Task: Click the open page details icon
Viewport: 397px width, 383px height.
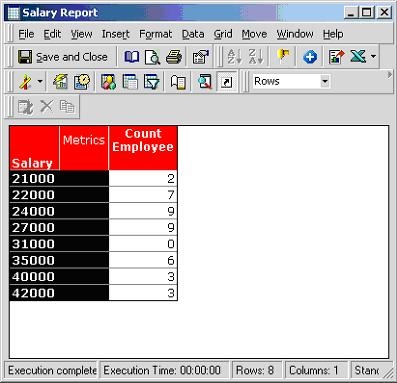Action: click(x=178, y=82)
